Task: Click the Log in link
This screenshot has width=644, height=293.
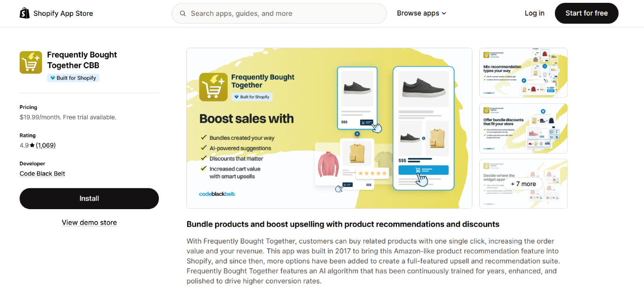Action: [x=534, y=13]
